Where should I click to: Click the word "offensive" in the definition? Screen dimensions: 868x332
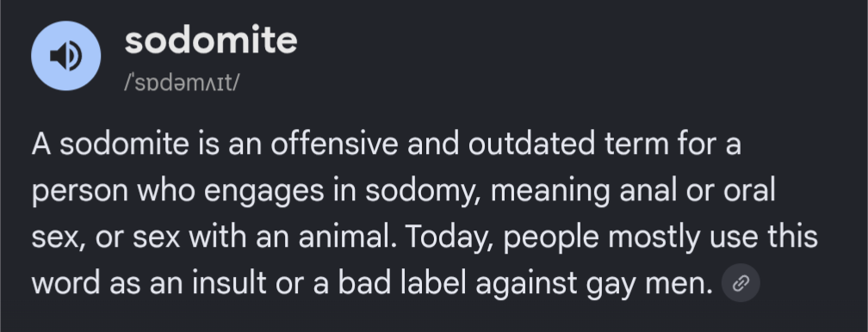click(x=334, y=144)
